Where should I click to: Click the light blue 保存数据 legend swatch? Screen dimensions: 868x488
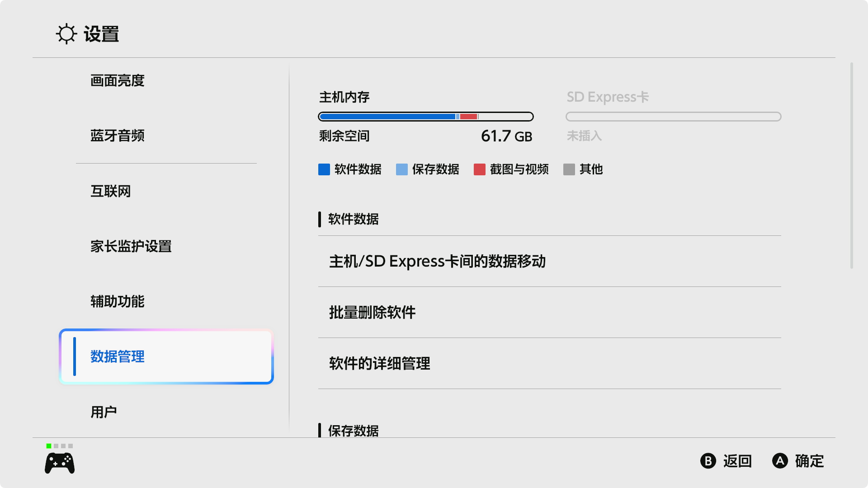(402, 169)
